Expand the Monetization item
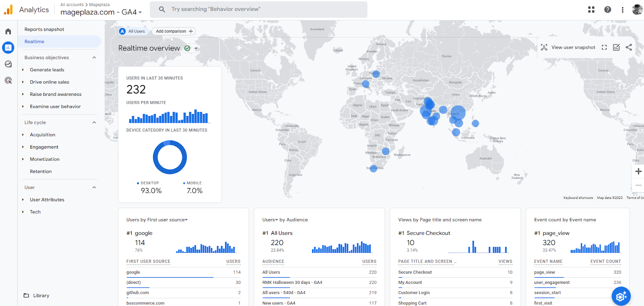The height and width of the screenshot is (306, 644). click(23, 159)
